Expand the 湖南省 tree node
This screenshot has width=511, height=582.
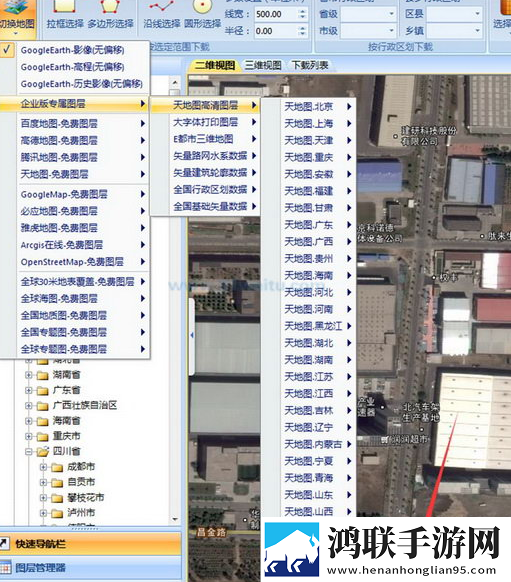tap(29, 375)
